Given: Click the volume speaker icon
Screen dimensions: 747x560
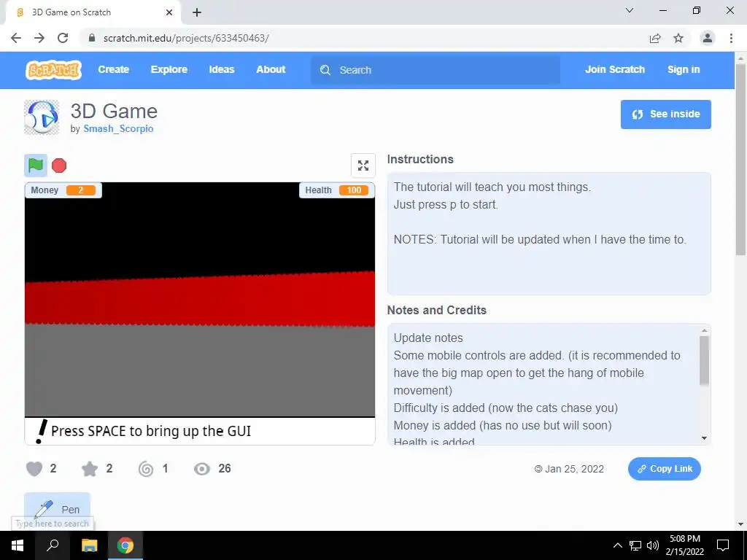Looking at the screenshot, I should tap(653, 545).
